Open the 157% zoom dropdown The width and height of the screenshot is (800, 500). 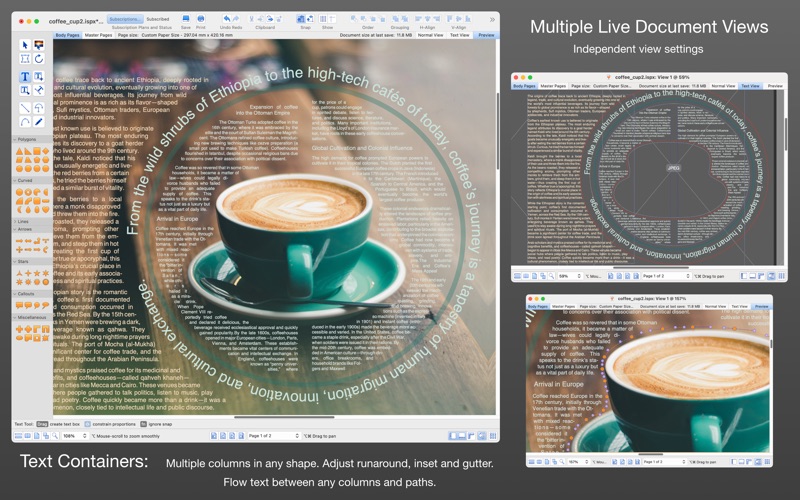point(578,462)
